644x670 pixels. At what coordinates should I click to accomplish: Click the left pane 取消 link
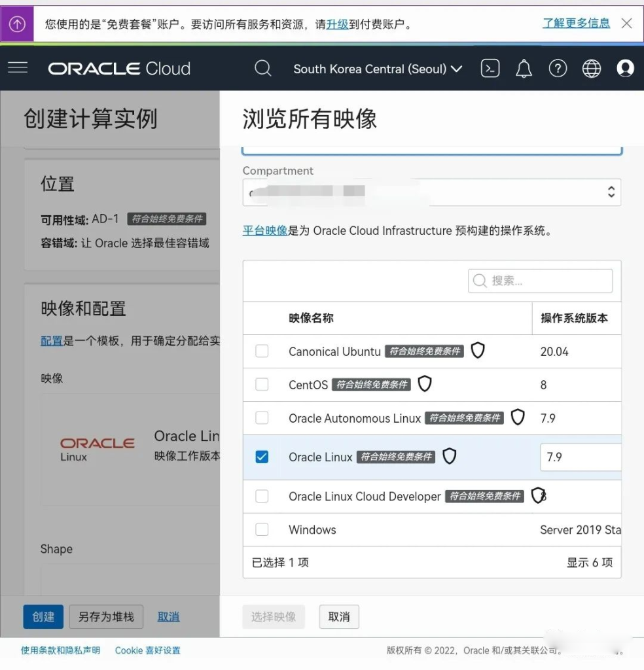[168, 616]
